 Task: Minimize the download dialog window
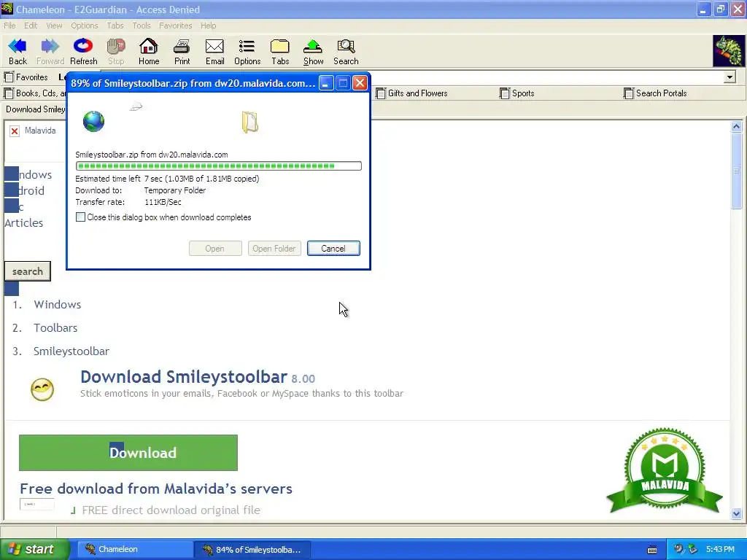325,83
